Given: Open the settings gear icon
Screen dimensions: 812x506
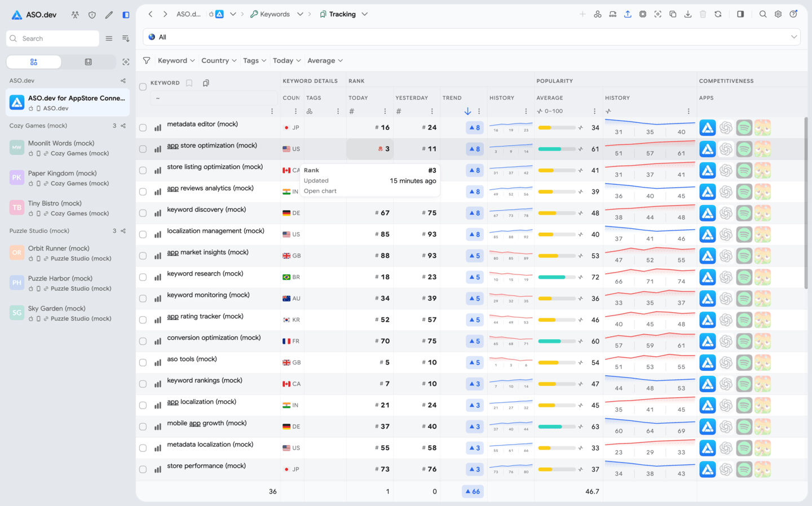Looking at the screenshot, I should click(778, 14).
